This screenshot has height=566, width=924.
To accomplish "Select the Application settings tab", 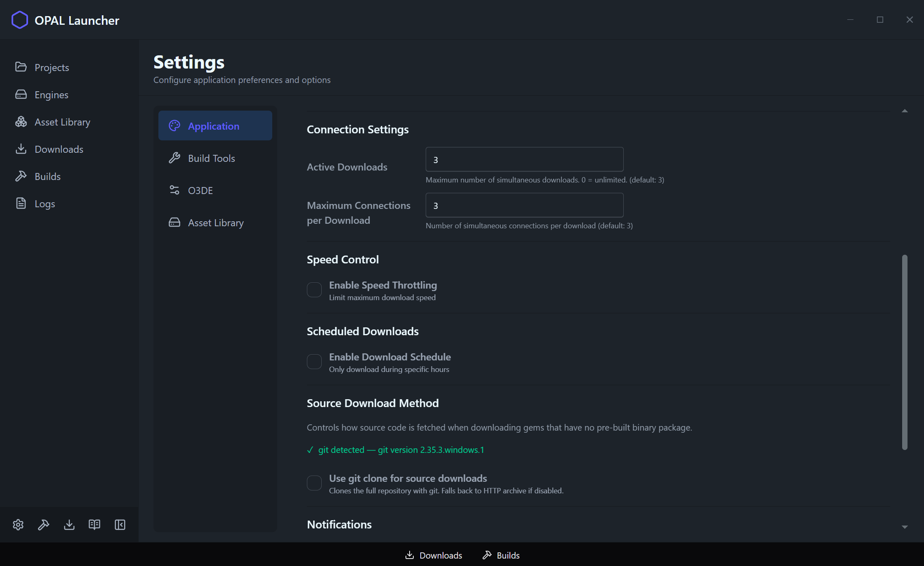I will [215, 126].
